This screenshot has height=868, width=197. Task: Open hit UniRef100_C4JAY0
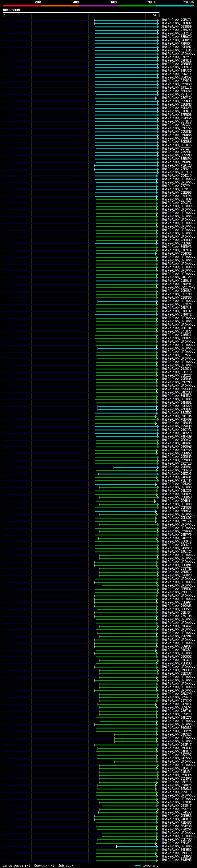pyautogui.click(x=176, y=40)
